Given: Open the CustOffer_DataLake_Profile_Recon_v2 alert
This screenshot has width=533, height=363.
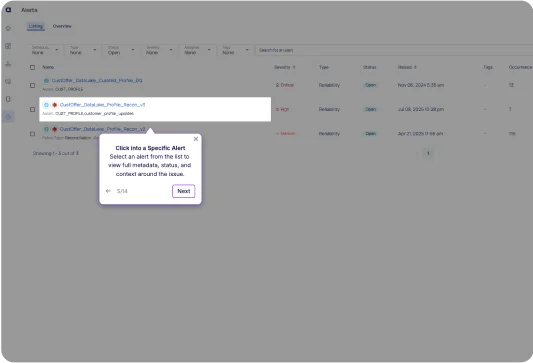Looking at the screenshot, I should click(x=102, y=129).
